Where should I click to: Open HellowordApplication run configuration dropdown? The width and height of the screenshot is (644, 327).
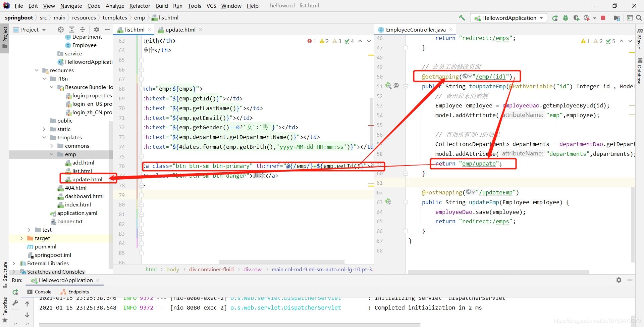508,18
